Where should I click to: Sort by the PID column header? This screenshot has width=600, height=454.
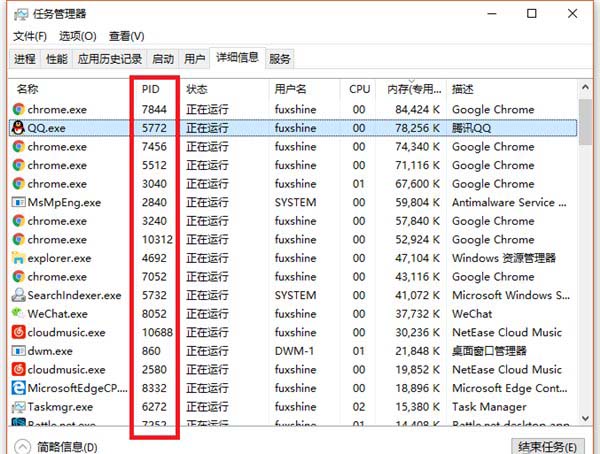150,89
